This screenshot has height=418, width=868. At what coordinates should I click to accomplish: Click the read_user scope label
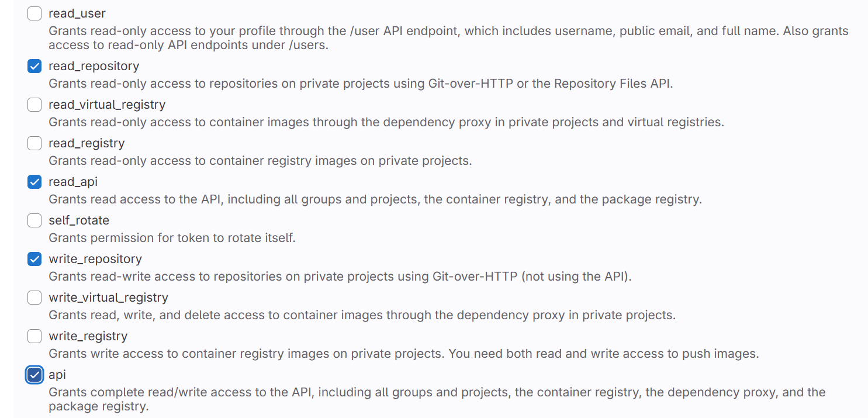tap(77, 13)
